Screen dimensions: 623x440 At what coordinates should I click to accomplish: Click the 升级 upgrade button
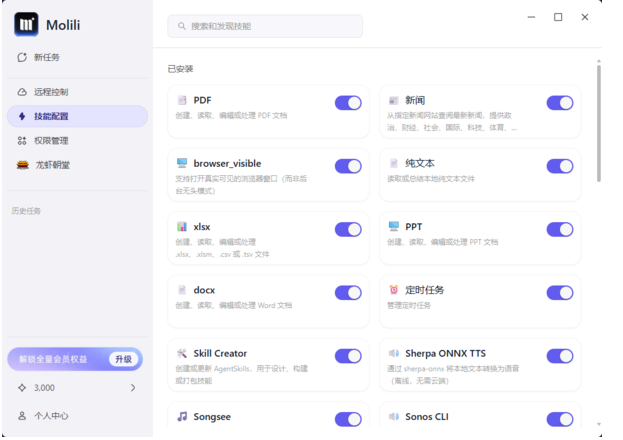(x=123, y=359)
